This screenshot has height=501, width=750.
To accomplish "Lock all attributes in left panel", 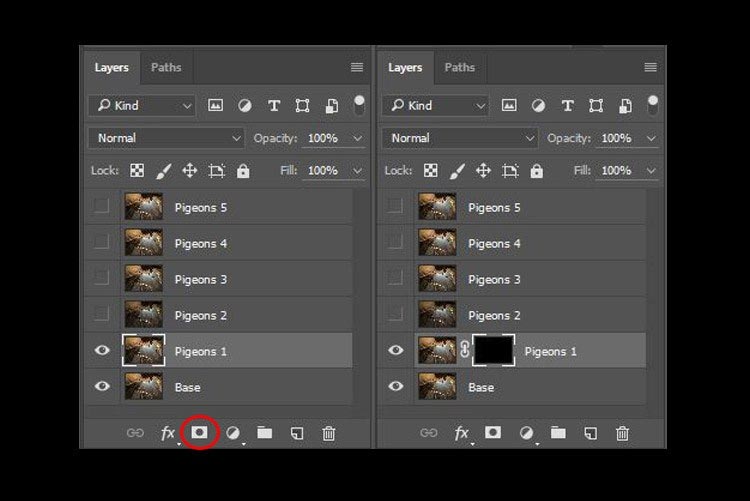I will pos(243,170).
